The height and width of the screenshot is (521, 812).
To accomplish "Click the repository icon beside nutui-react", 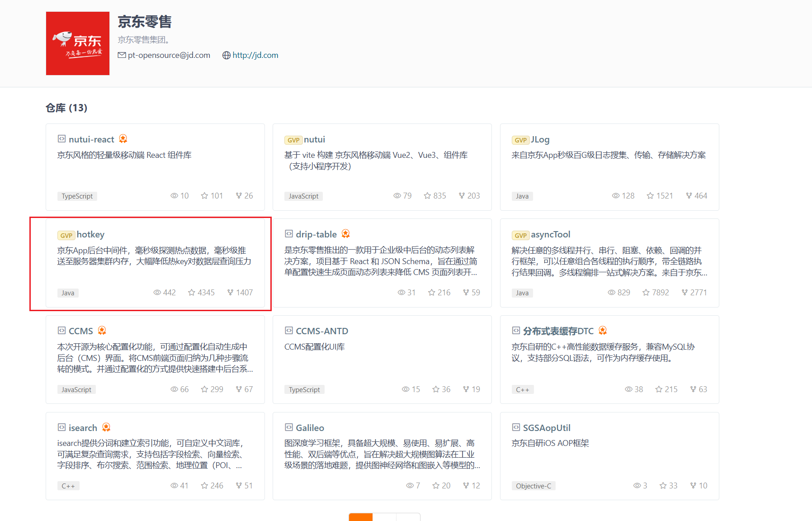I will tap(61, 139).
